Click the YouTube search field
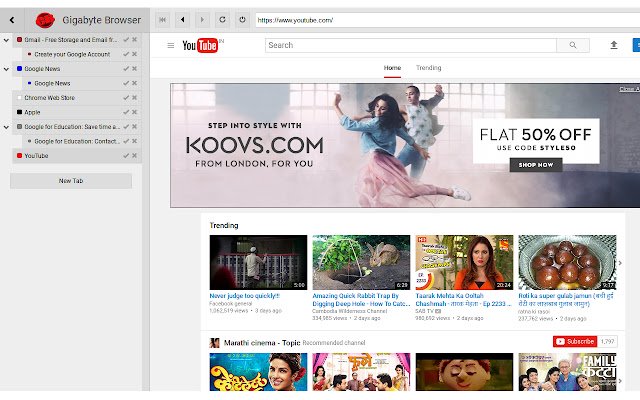 click(x=411, y=45)
